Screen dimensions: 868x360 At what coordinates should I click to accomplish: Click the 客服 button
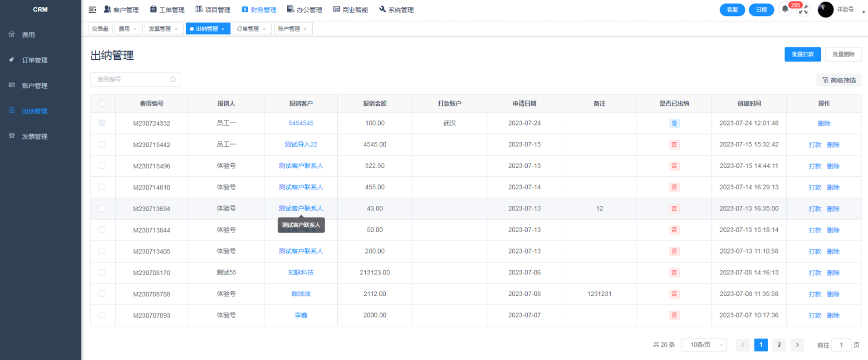(732, 9)
